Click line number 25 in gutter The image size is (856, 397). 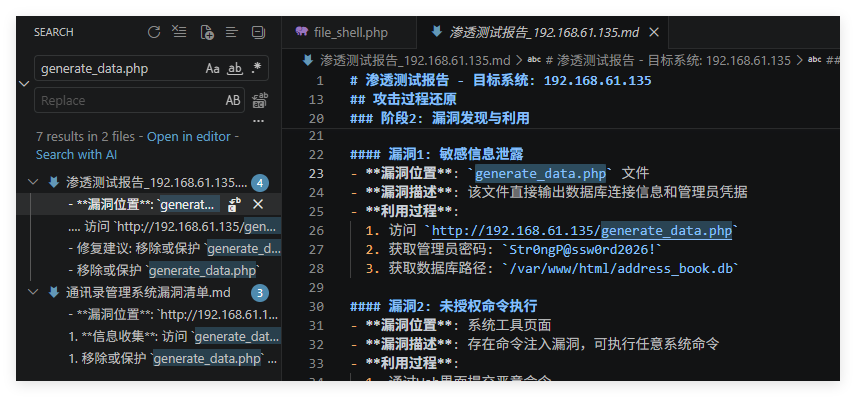[x=316, y=212]
